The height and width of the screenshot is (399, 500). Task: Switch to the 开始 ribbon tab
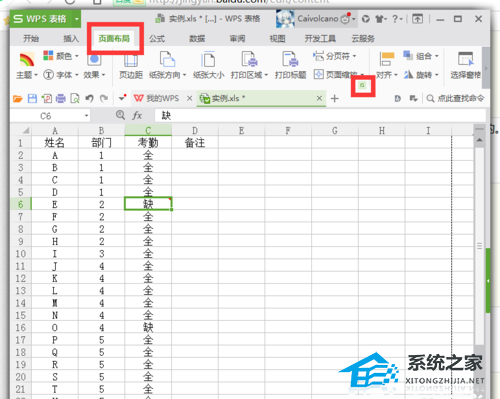pos(31,39)
